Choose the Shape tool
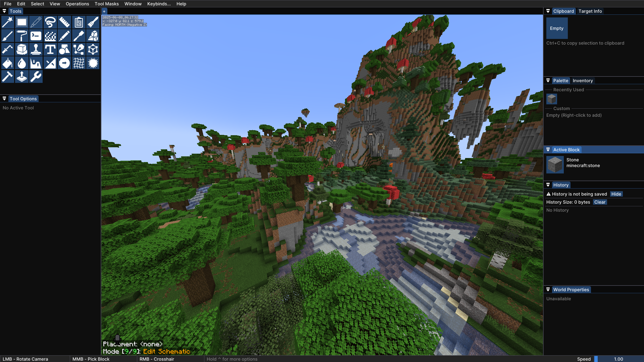 pyautogui.click(x=64, y=49)
